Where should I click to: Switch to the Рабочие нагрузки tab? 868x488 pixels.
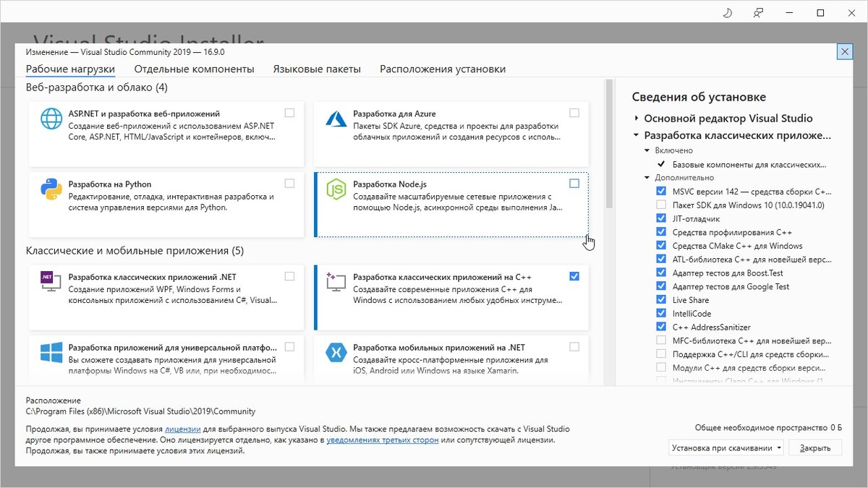(70, 69)
